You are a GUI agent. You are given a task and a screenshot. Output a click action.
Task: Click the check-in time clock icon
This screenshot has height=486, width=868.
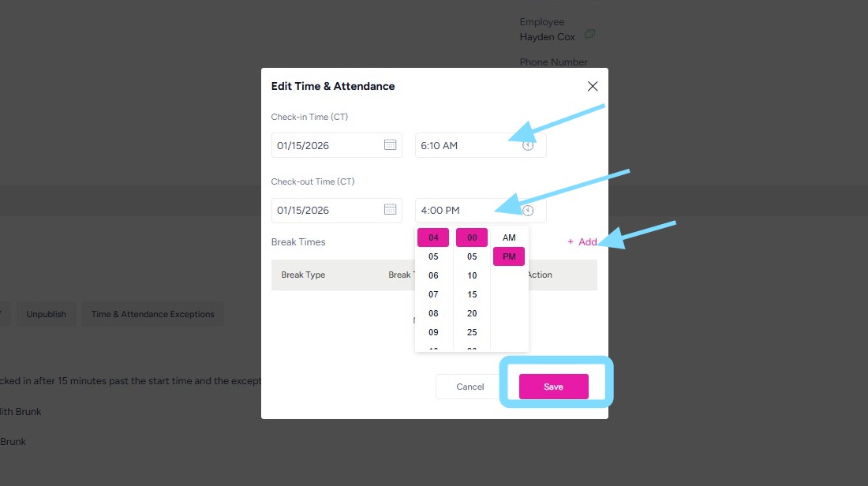click(x=529, y=145)
